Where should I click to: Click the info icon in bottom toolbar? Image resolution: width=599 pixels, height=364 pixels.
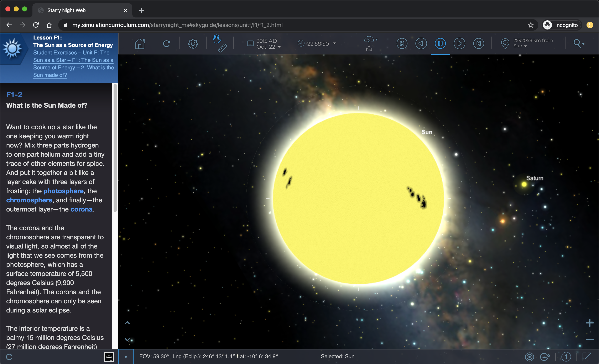pos(566,357)
